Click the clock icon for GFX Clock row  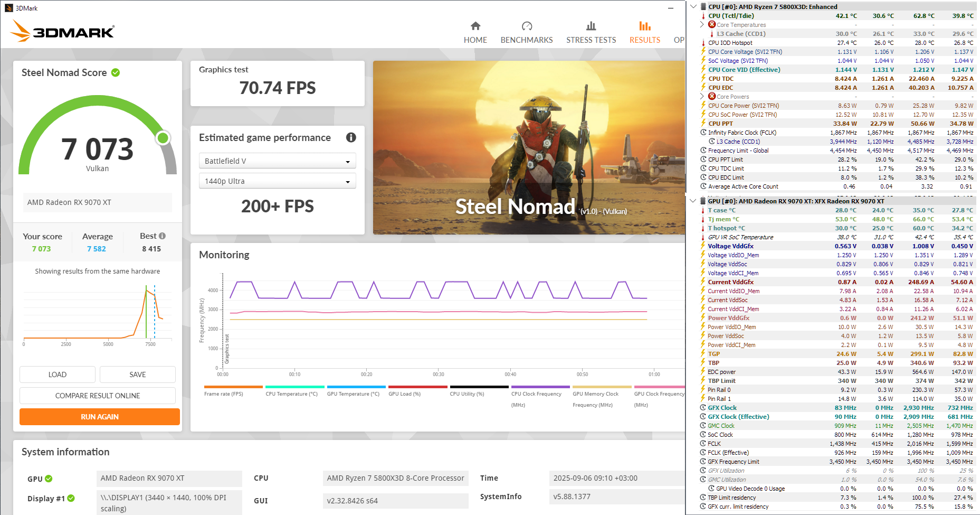click(x=703, y=408)
